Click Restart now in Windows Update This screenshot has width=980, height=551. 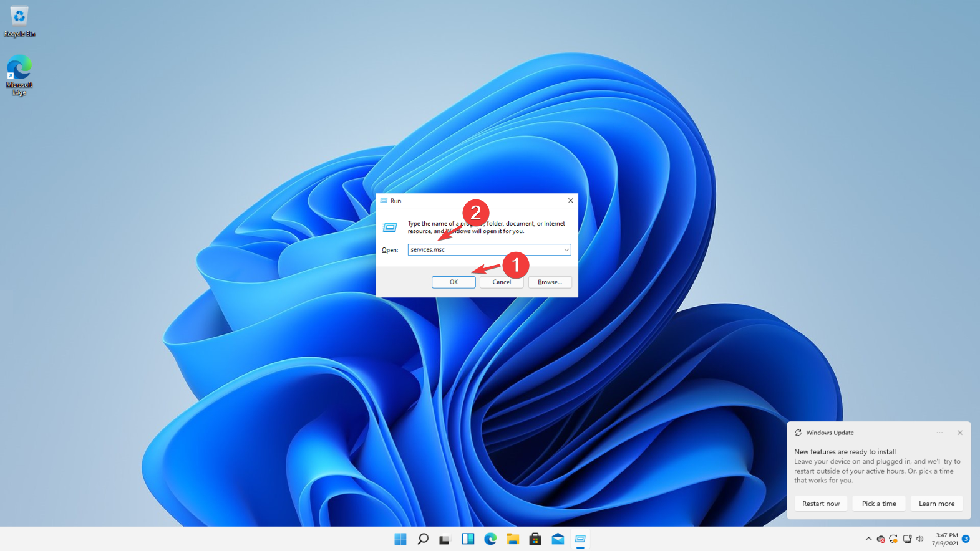tap(820, 504)
